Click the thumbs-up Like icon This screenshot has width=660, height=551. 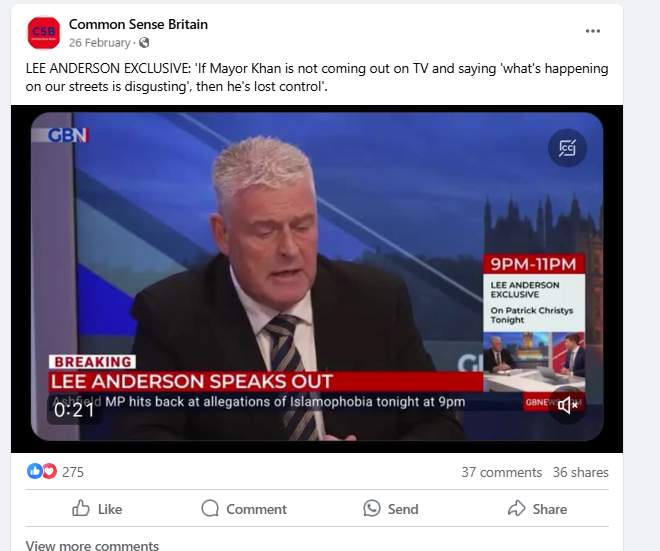pyautogui.click(x=80, y=508)
